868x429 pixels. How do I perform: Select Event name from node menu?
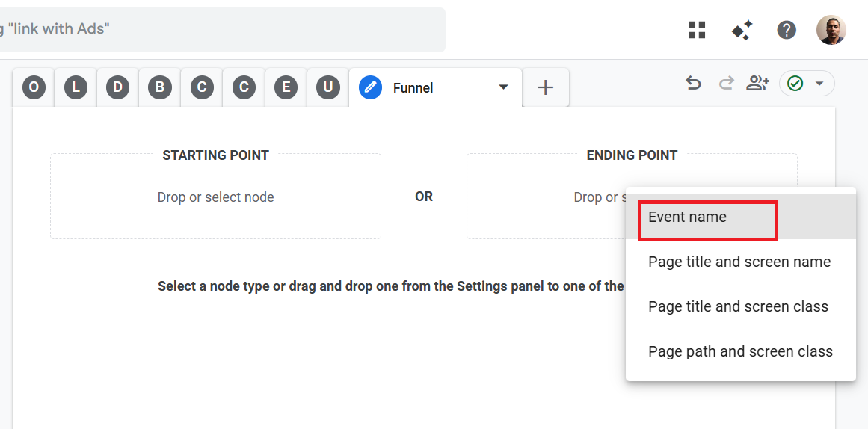687,217
